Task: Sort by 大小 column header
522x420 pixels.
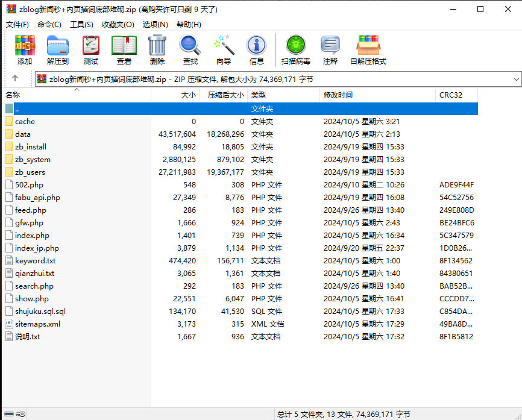Action: 175,95
